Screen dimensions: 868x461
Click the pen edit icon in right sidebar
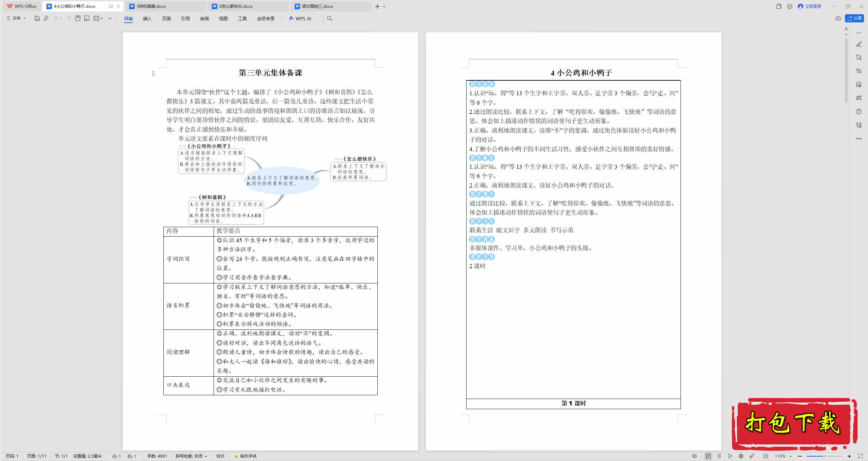pyautogui.click(x=859, y=44)
